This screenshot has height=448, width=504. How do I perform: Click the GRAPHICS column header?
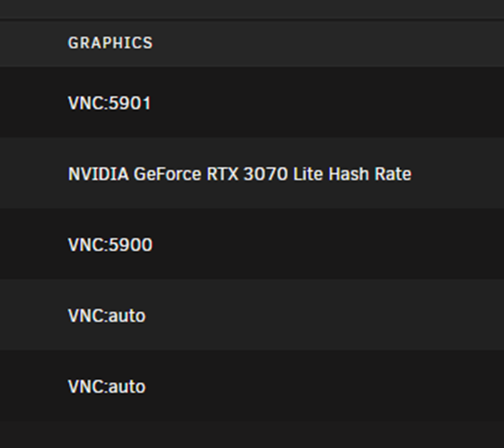click(111, 44)
